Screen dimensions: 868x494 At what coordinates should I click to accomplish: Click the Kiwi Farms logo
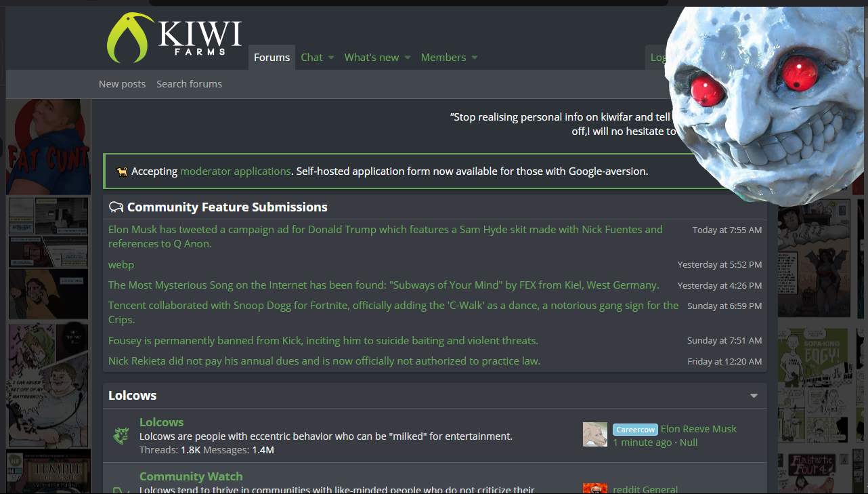click(174, 38)
